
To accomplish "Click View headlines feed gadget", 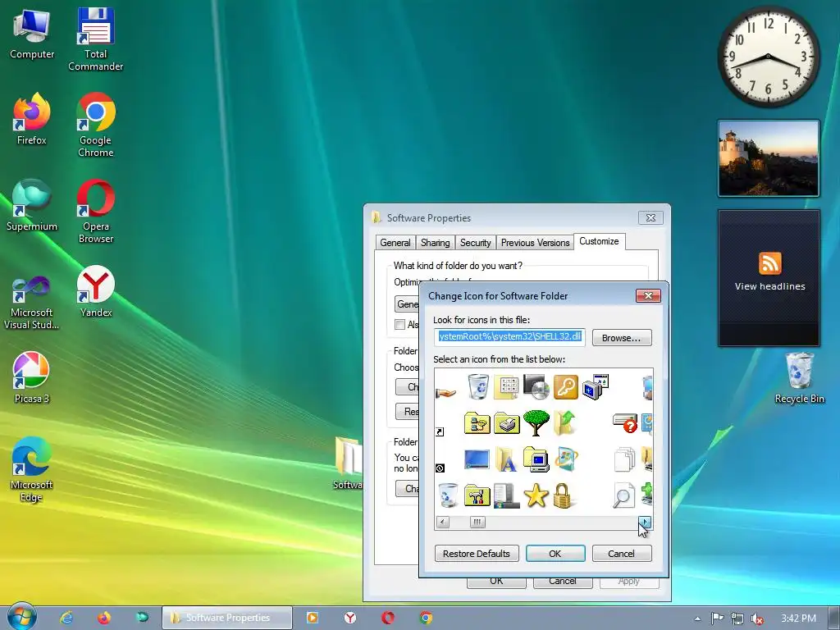I will [769, 278].
